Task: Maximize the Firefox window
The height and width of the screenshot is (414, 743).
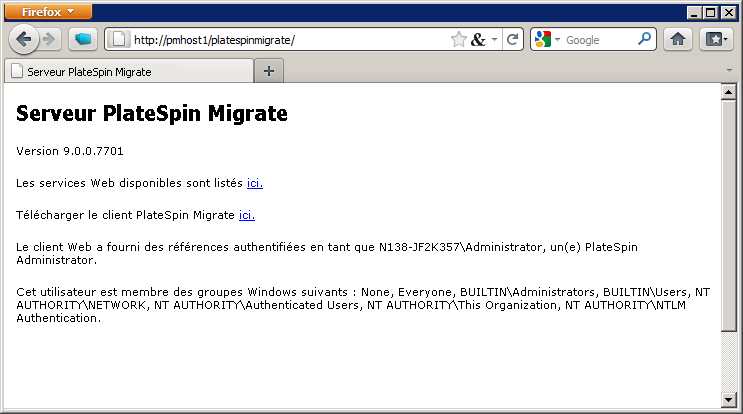Action: [711, 12]
